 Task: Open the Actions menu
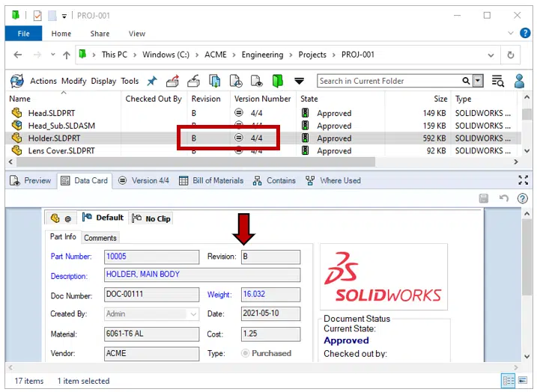43,81
